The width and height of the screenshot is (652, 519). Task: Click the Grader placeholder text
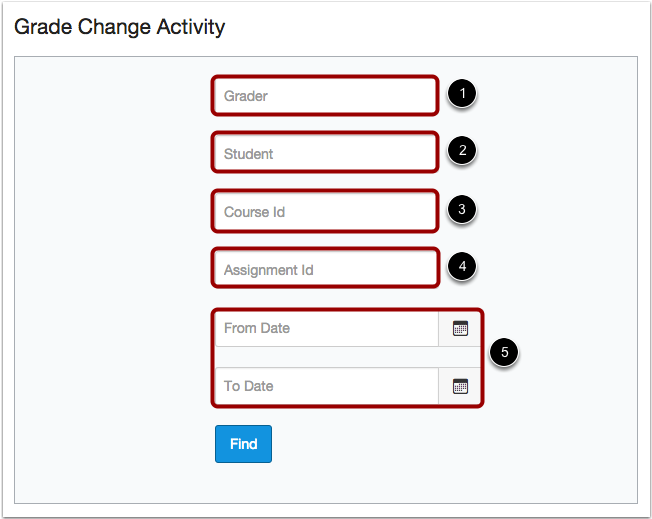coord(246,96)
